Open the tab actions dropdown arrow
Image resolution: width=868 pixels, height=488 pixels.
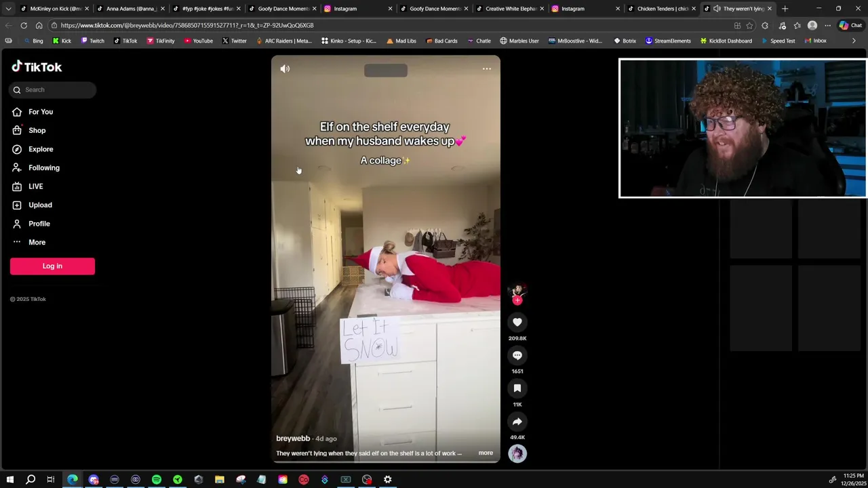pyautogui.click(x=8, y=9)
